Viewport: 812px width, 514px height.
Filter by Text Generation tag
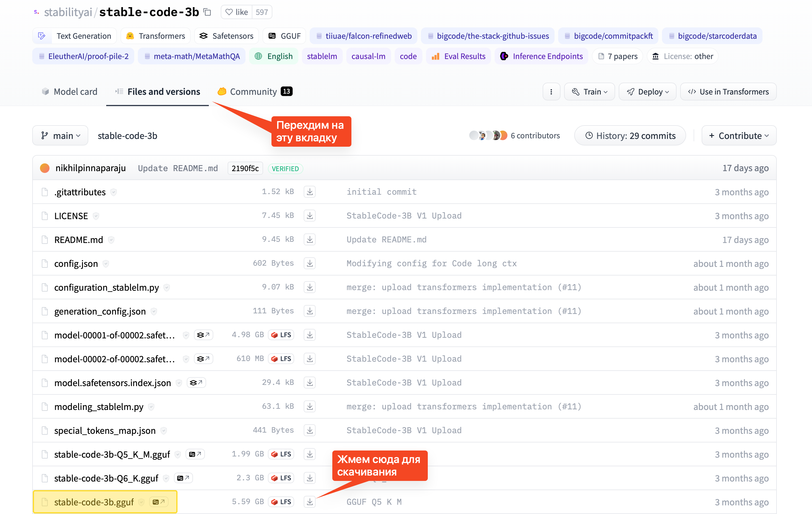pyautogui.click(x=75, y=36)
